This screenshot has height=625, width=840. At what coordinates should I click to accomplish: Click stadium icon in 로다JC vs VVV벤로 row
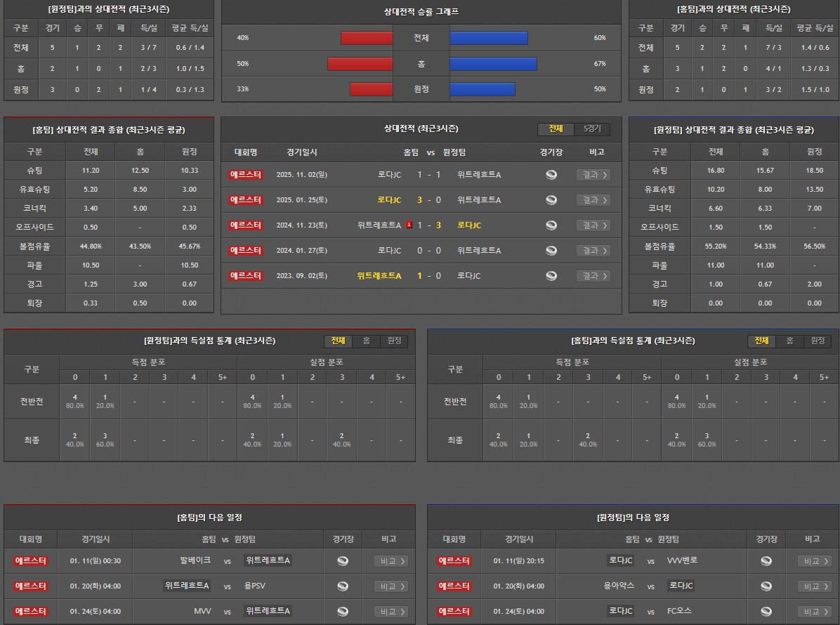click(x=766, y=561)
